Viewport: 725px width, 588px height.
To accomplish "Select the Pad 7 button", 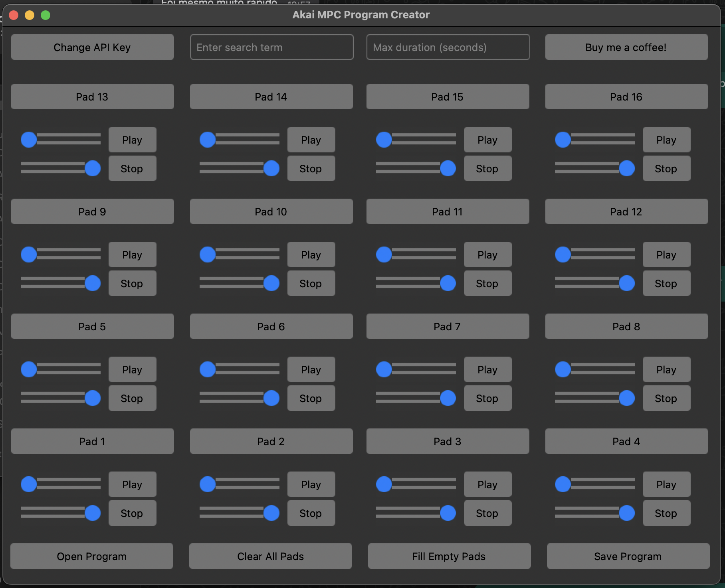I will coord(448,326).
